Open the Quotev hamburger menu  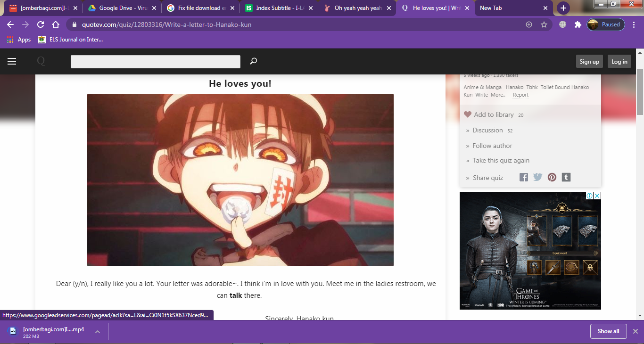click(12, 61)
